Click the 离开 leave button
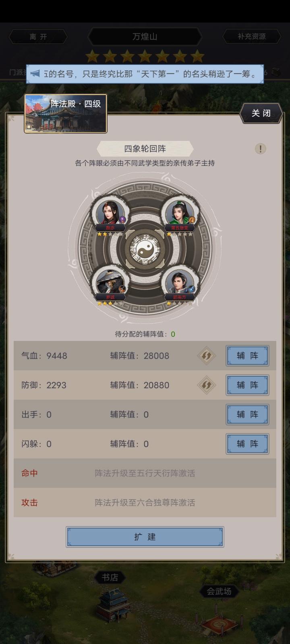This screenshot has height=644, width=290. pyautogui.click(x=38, y=37)
